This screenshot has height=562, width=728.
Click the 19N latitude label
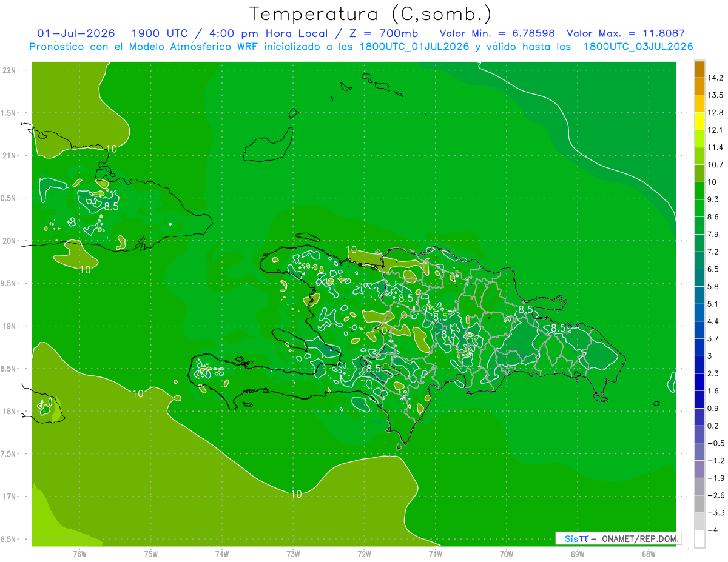tap(9, 326)
